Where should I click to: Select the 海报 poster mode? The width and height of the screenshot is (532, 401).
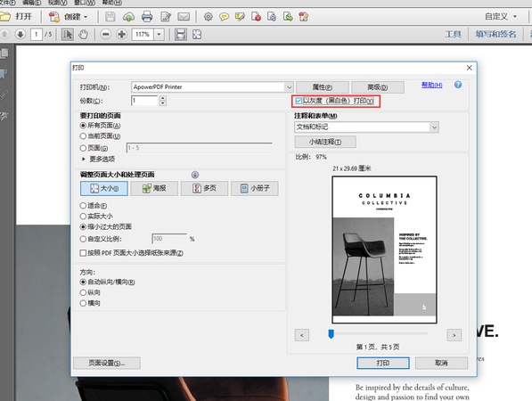[154, 188]
